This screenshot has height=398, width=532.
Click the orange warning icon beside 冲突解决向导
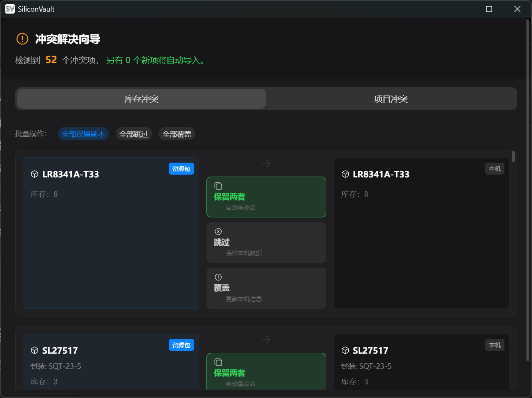pos(22,39)
